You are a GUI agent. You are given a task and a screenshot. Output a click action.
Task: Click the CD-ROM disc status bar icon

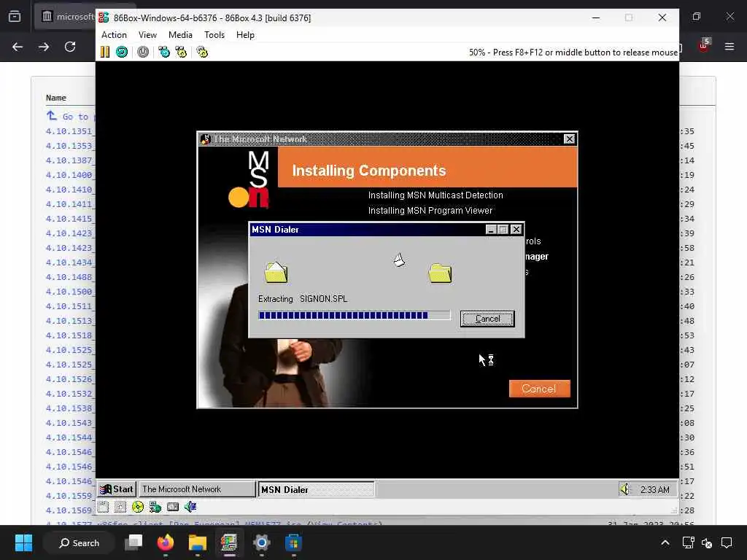(x=138, y=507)
